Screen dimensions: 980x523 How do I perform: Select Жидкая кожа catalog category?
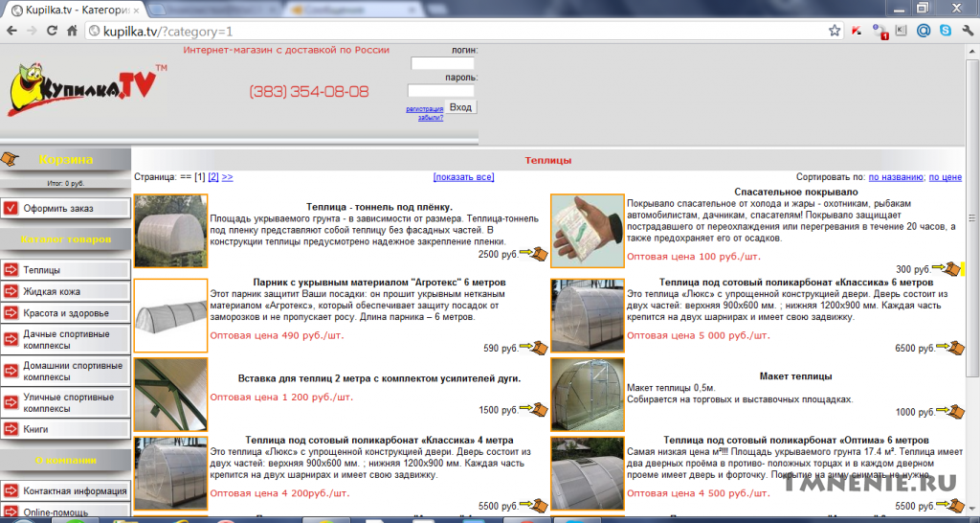click(x=65, y=291)
